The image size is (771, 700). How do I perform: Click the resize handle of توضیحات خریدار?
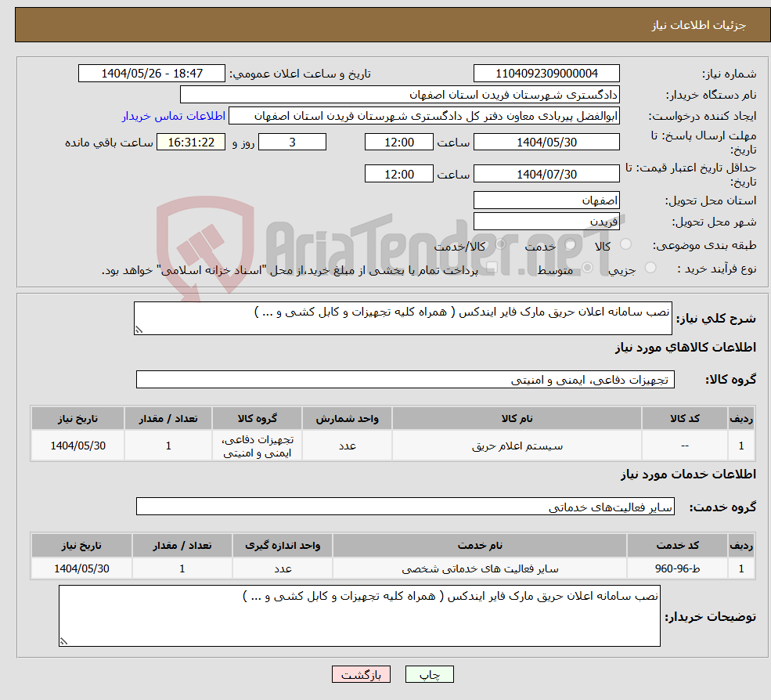(x=63, y=641)
